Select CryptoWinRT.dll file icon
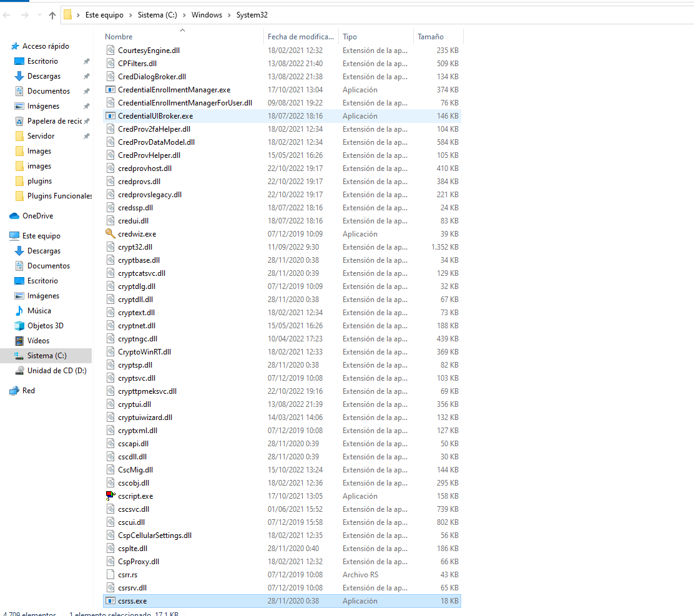 (x=110, y=352)
